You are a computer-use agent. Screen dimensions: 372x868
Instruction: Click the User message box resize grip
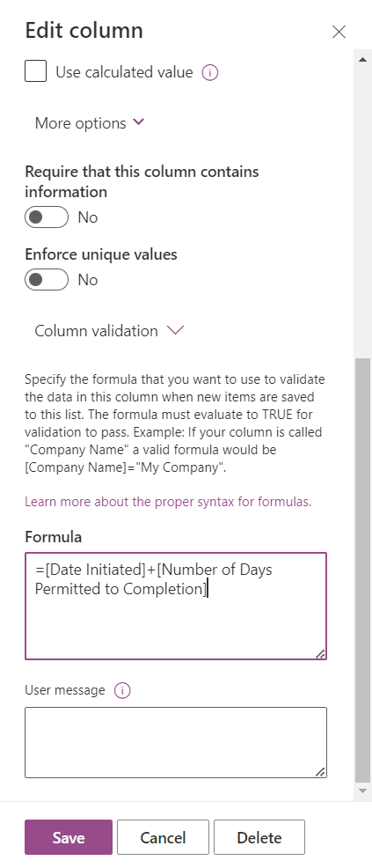[320, 772]
